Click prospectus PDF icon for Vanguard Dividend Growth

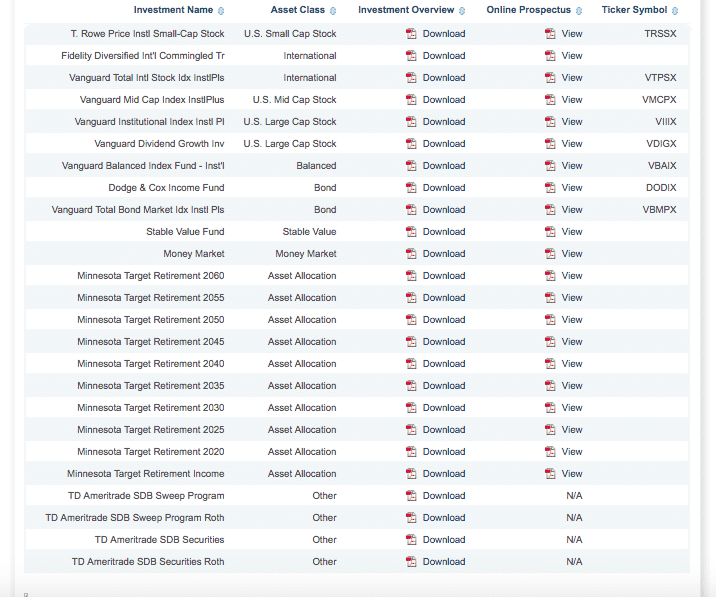(550, 143)
